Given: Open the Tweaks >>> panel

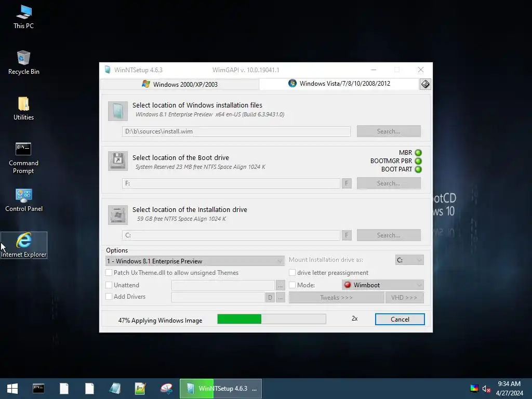Looking at the screenshot, I should click(x=336, y=298).
